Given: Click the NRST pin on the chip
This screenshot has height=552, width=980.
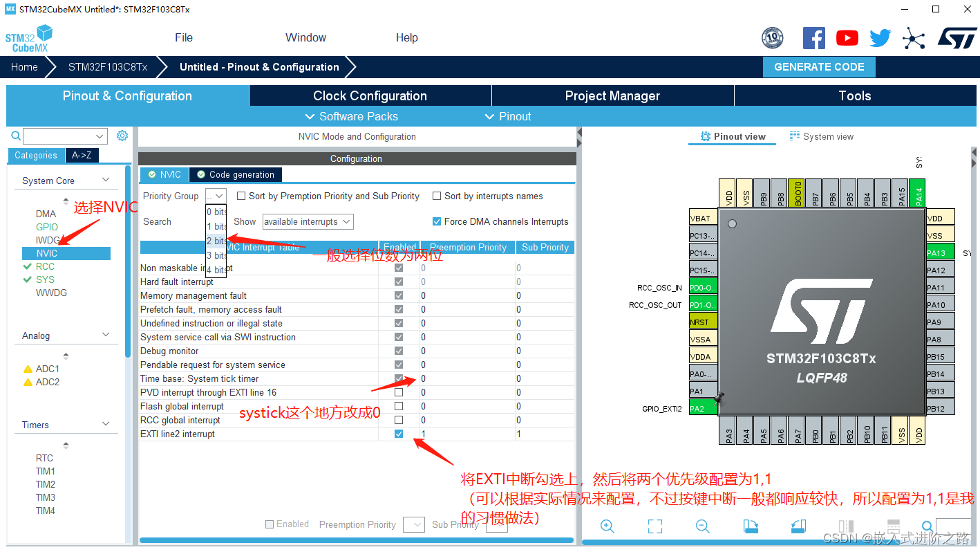Looking at the screenshot, I should [x=703, y=322].
